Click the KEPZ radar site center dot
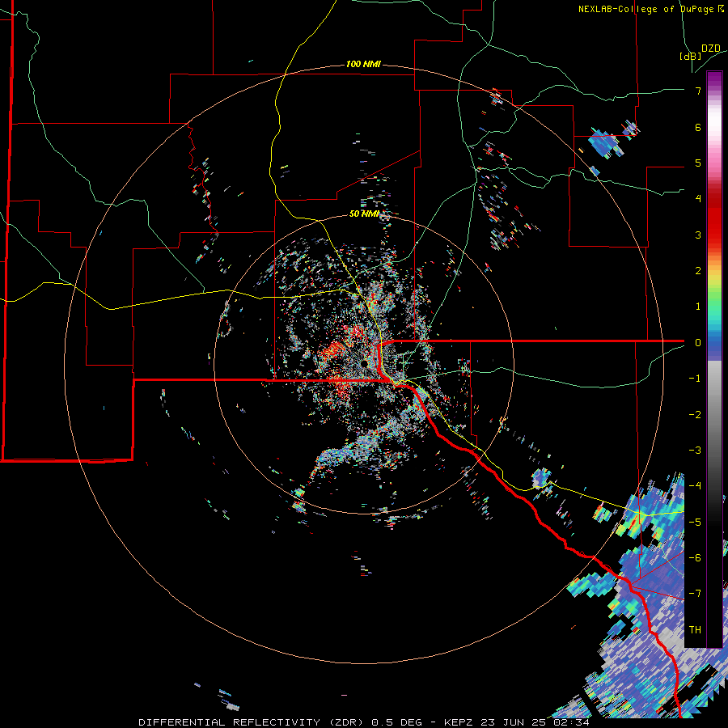 click(x=365, y=363)
